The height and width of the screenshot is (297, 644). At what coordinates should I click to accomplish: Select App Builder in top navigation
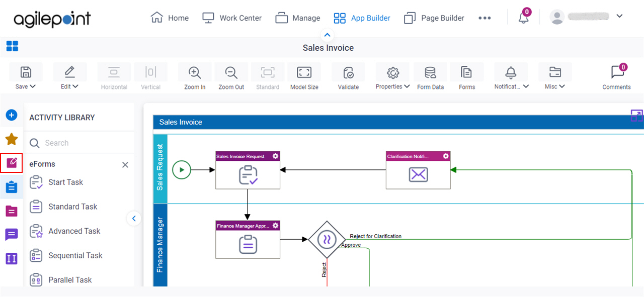tap(362, 18)
